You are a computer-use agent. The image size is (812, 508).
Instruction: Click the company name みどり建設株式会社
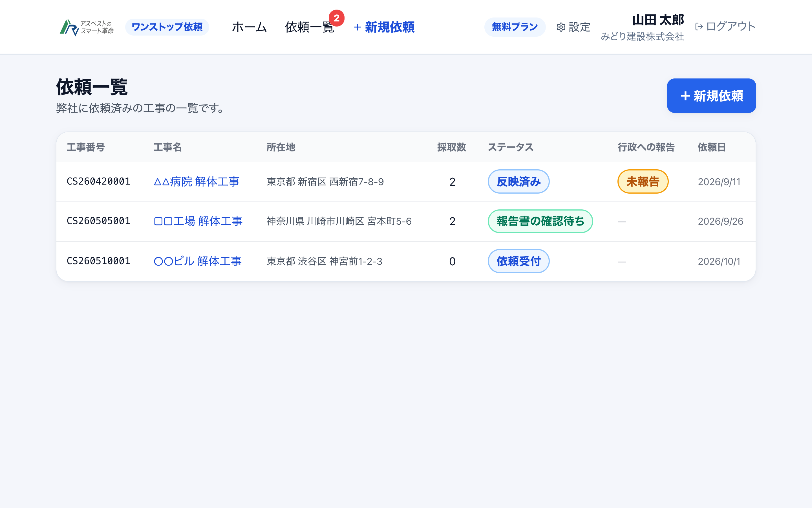643,36
